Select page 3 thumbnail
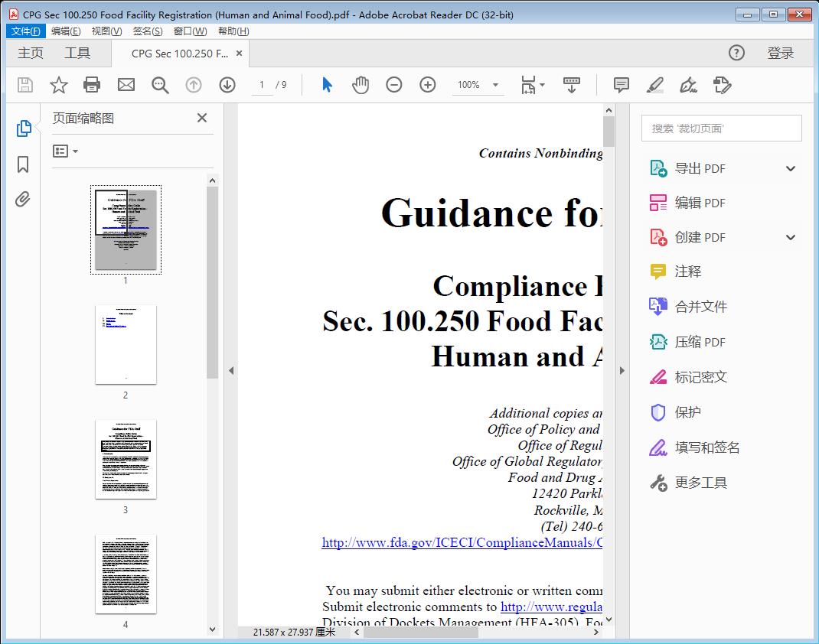The image size is (819, 644). pos(126,459)
